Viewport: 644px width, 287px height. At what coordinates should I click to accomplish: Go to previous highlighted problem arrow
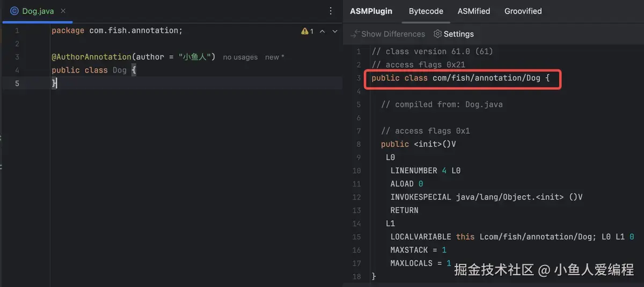tap(323, 31)
